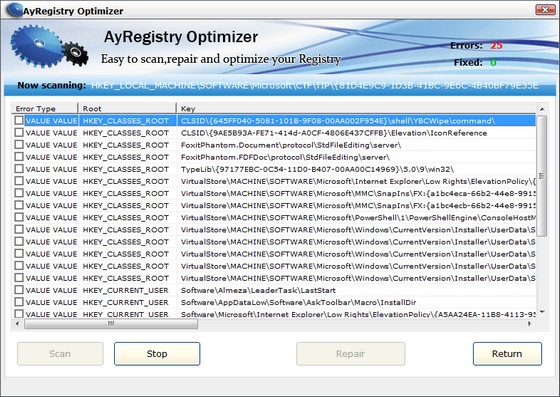Screen dimensions: 560x397
Task: Check the PowerShellEngine row checkbox
Action: click(19, 217)
